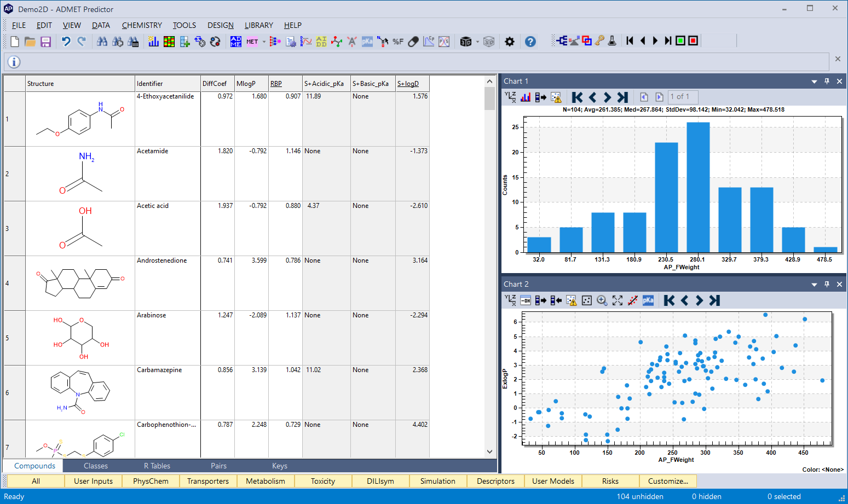Open the red-green heat map tool
The width and height of the screenshot is (848, 504).
[169, 42]
